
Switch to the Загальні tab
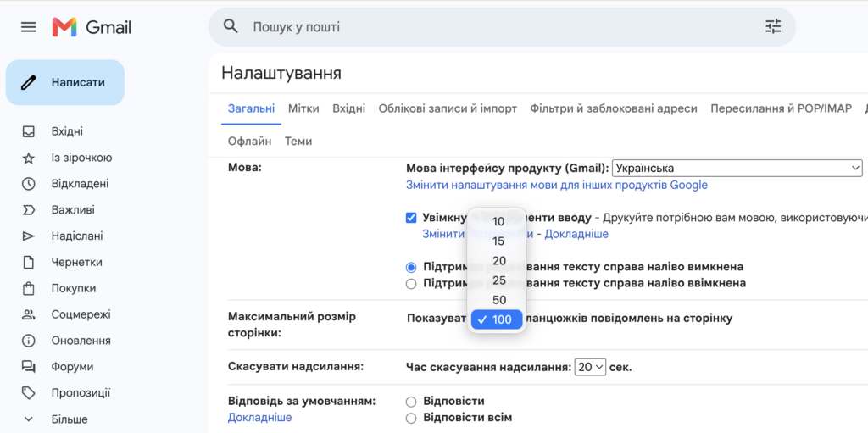coord(251,108)
